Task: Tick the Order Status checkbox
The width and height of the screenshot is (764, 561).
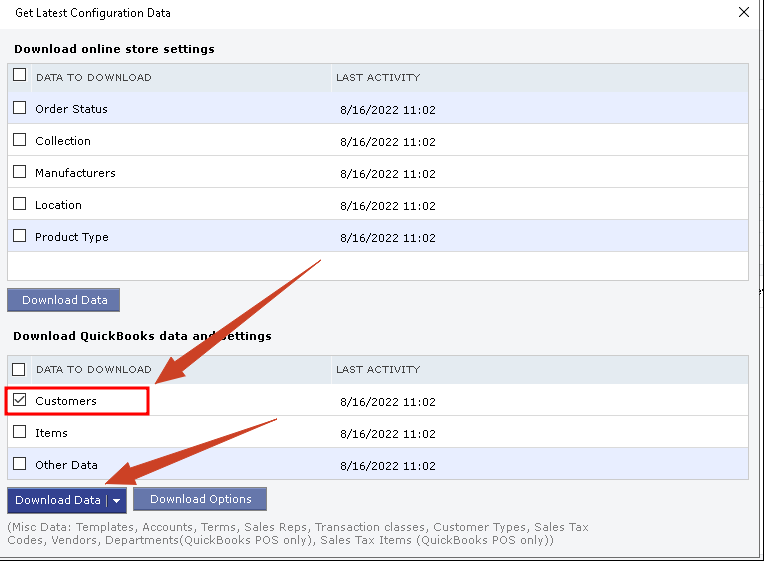Action: pos(19,107)
